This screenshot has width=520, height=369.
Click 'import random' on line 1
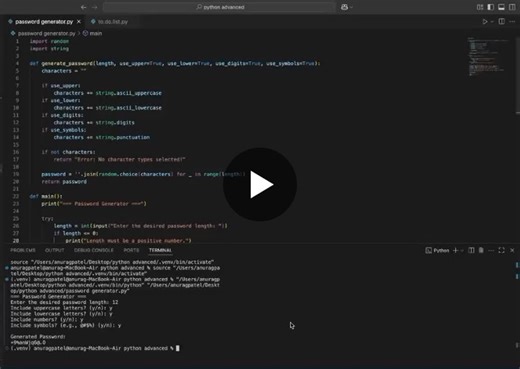pos(49,41)
